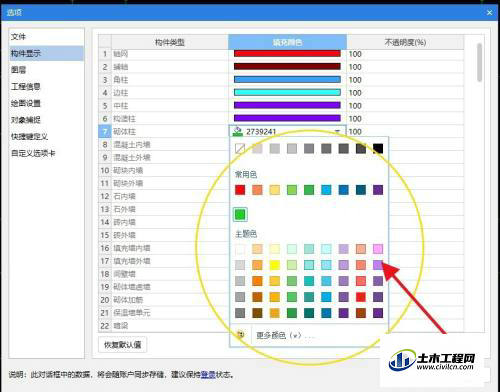The height and width of the screenshot is (392, 500).
Task: Open the 2739241 fill color dropdown arrow
Action: 337,131
